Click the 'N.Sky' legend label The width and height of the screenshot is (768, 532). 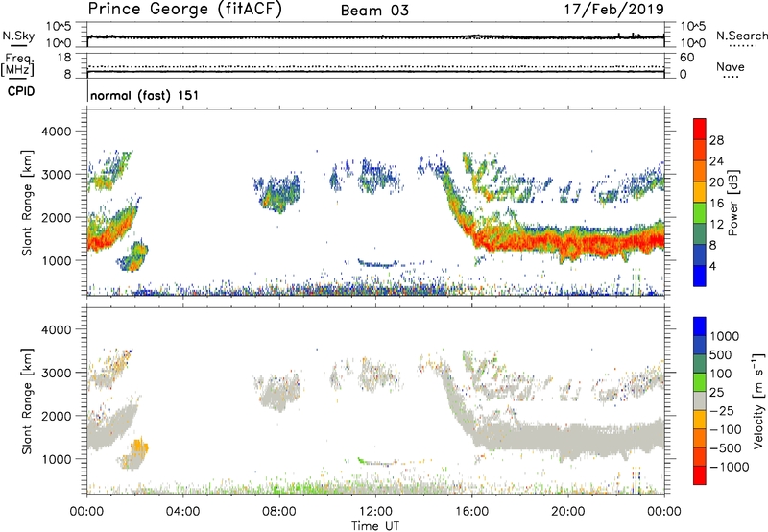pos(18,36)
